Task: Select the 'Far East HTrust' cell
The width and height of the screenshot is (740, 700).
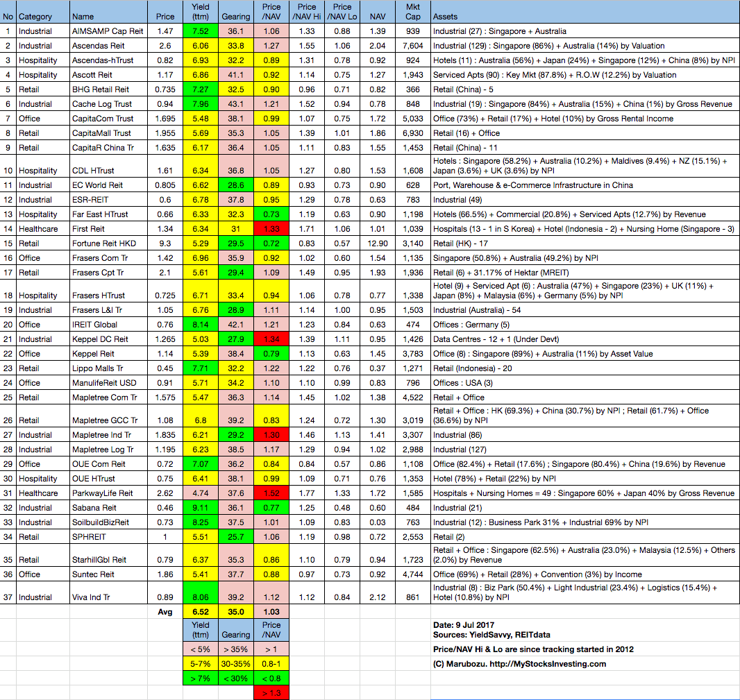Action: pyautogui.click(x=108, y=214)
